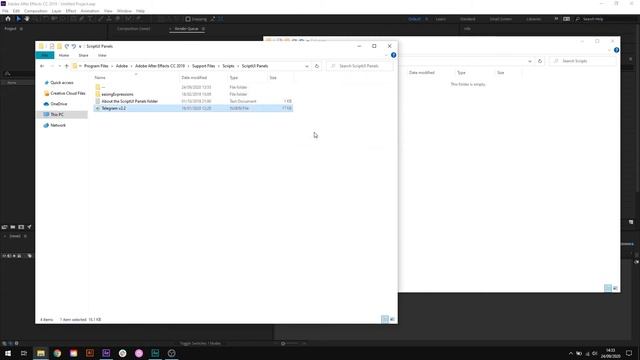Select the easingExpressions folder
The width and height of the screenshot is (640, 360).
click(x=117, y=94)
